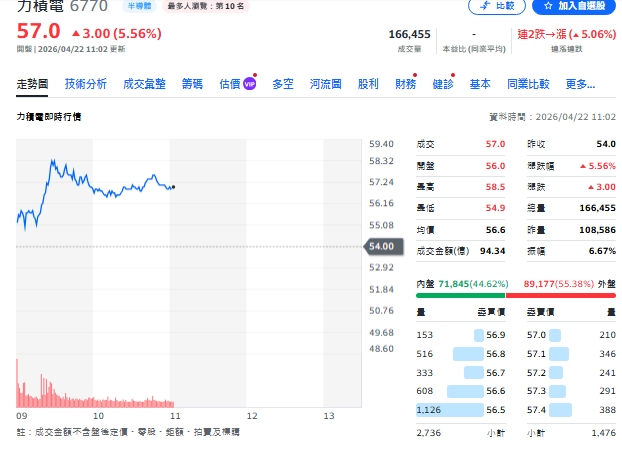Click the green 內盤 ratio bar
622x450 pixels.
coord(460,295)
